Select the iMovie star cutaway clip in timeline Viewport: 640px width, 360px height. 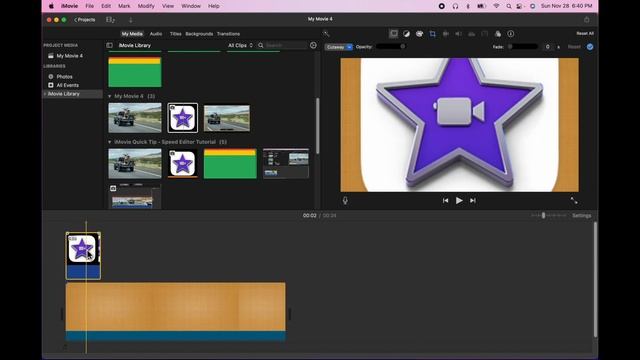coord(83,256)
